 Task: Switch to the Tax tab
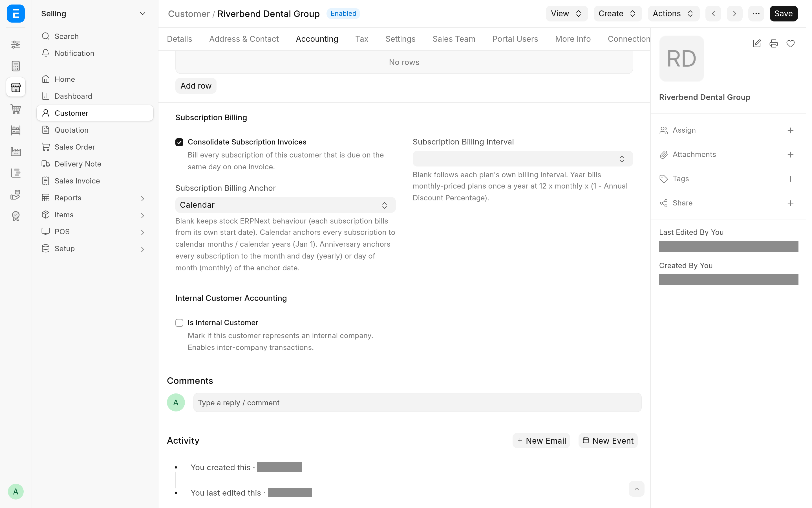[x=361, y=39]
